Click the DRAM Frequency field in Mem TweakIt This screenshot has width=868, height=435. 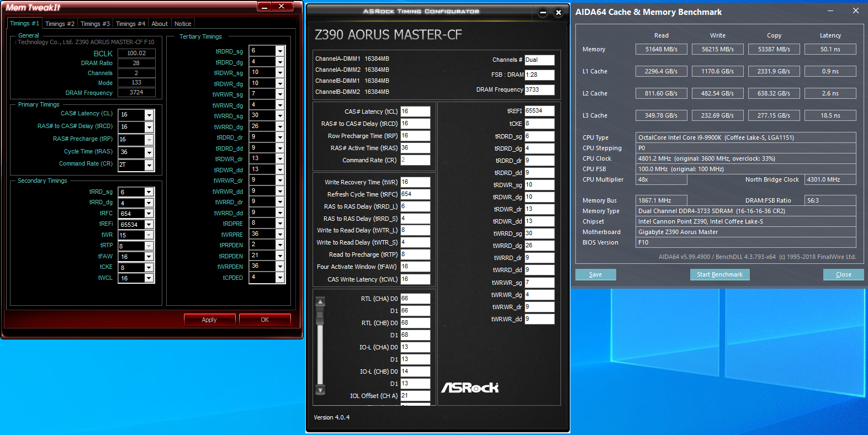tap(136, 93)
